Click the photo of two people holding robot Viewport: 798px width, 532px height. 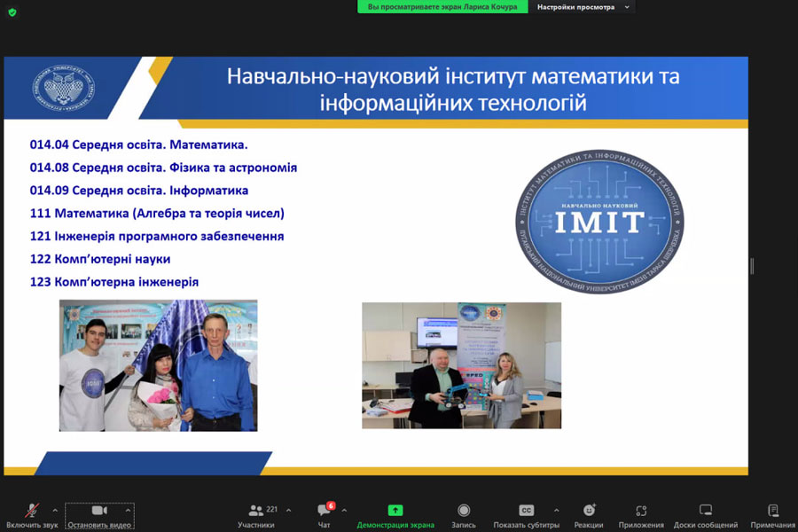(x=462, y=365)
